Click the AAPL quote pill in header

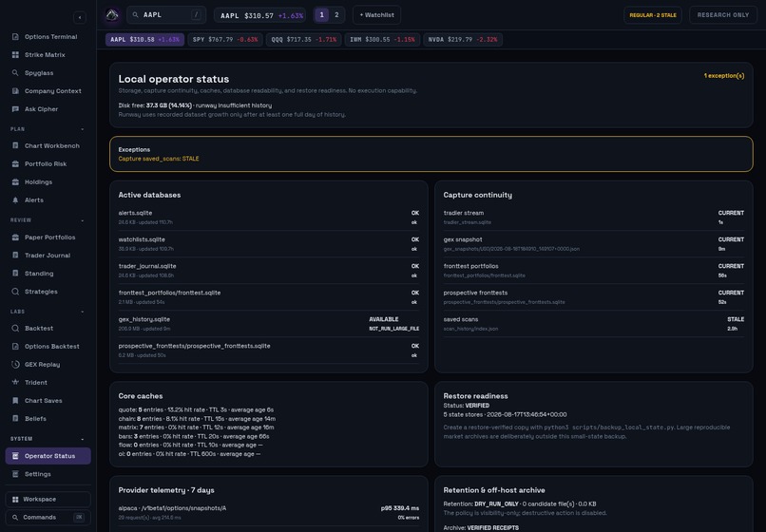(259, 15)
